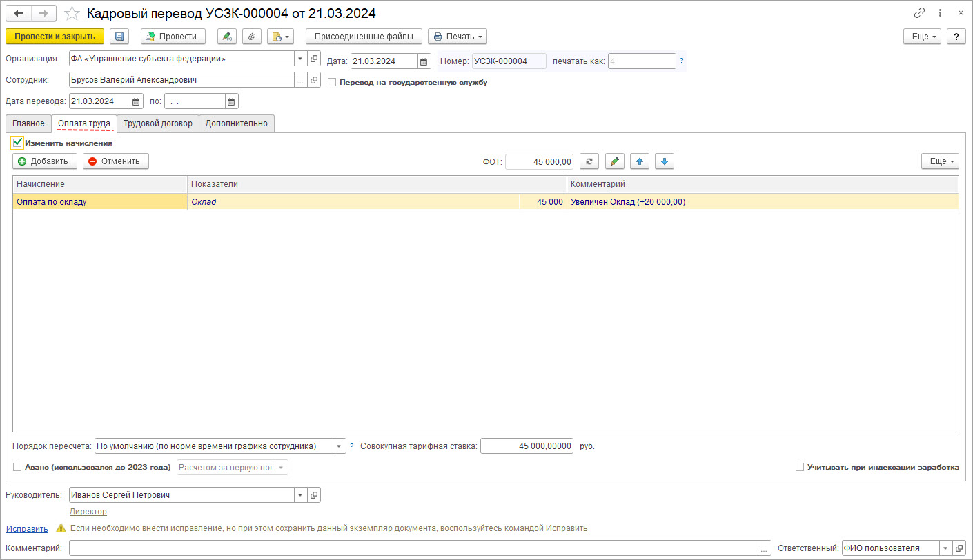Open the Печать dropdown menu
Screen dimensions: 973x560
click(x=458, y=36)
